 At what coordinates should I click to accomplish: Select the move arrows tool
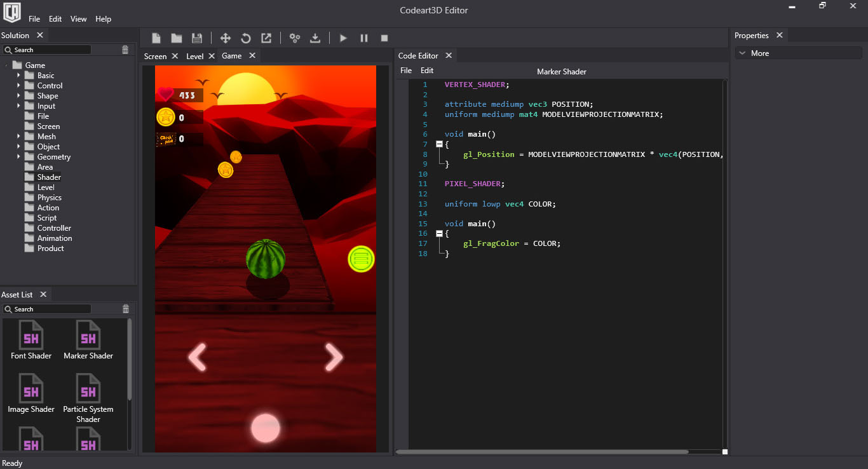(225, 38)
